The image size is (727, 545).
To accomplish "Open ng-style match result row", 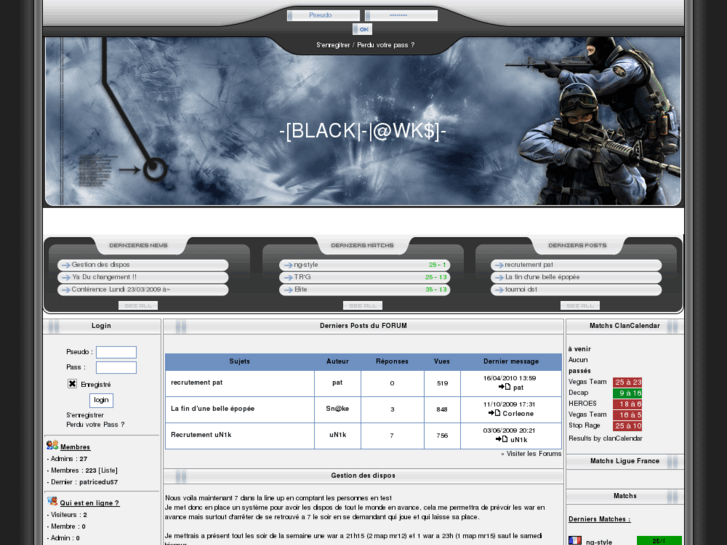I will click(x=364, y=265).
